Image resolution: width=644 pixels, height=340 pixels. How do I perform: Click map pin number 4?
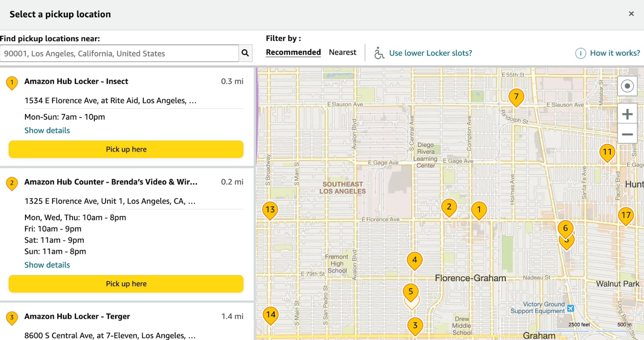415,260
